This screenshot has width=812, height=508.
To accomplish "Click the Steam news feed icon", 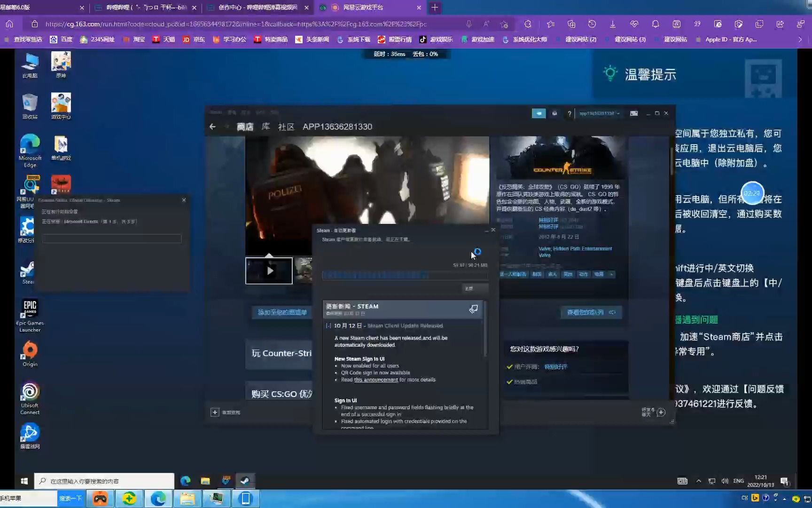I will (473, 309).
